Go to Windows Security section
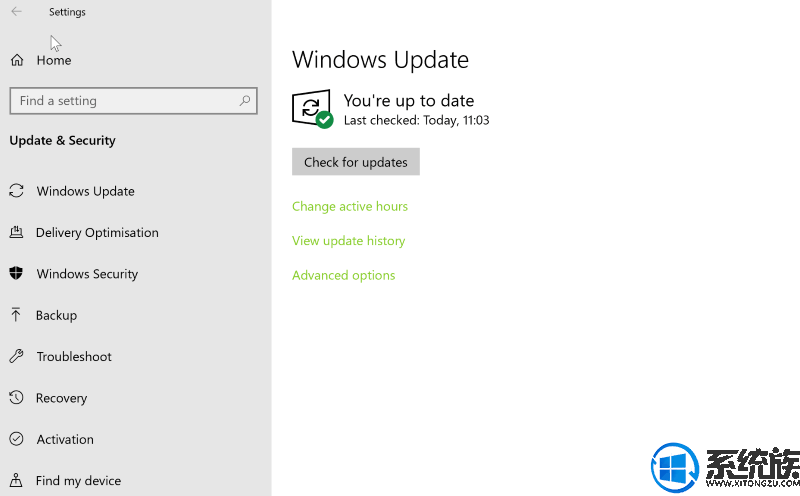Screen dimensions: 800x496 [87, 274]
